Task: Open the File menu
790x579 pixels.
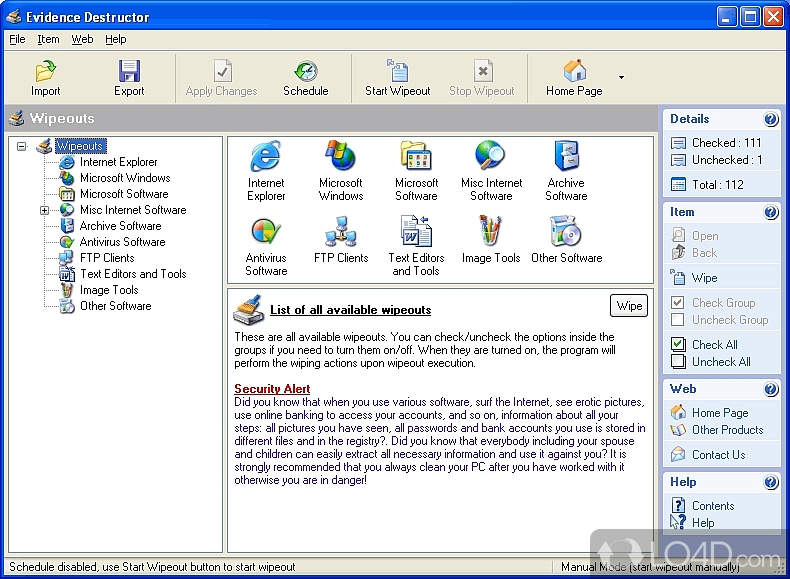Action: tap(17, 39)
